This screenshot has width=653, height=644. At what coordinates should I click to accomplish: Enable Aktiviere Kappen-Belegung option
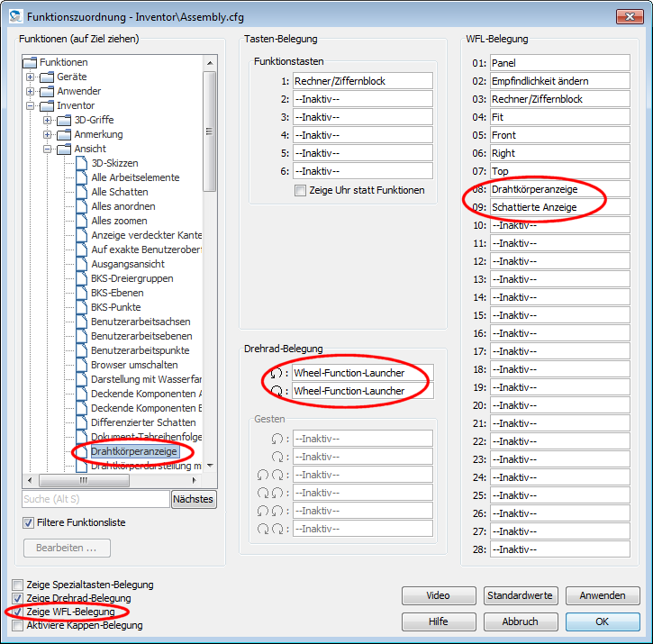click(18, 625)
